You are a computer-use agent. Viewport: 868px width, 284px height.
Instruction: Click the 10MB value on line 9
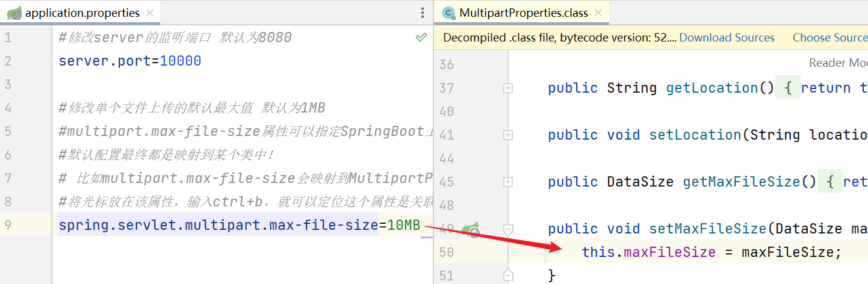403,226
